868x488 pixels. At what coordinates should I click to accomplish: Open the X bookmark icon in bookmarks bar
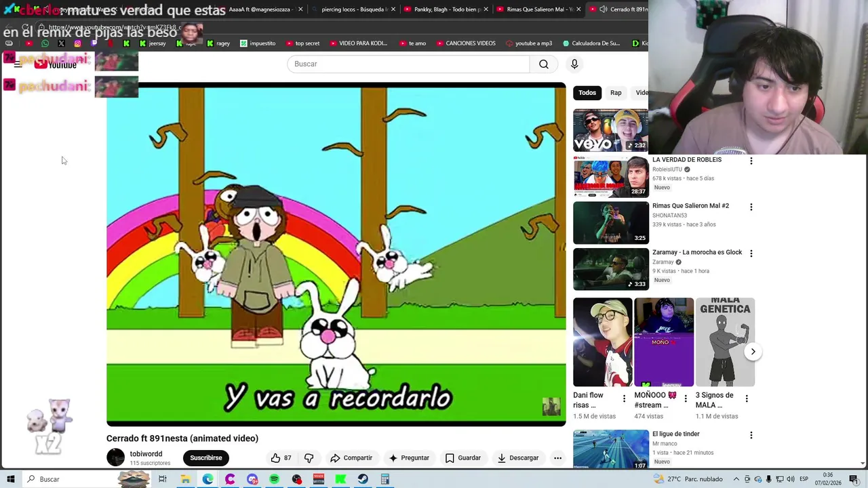click(61, 43)
